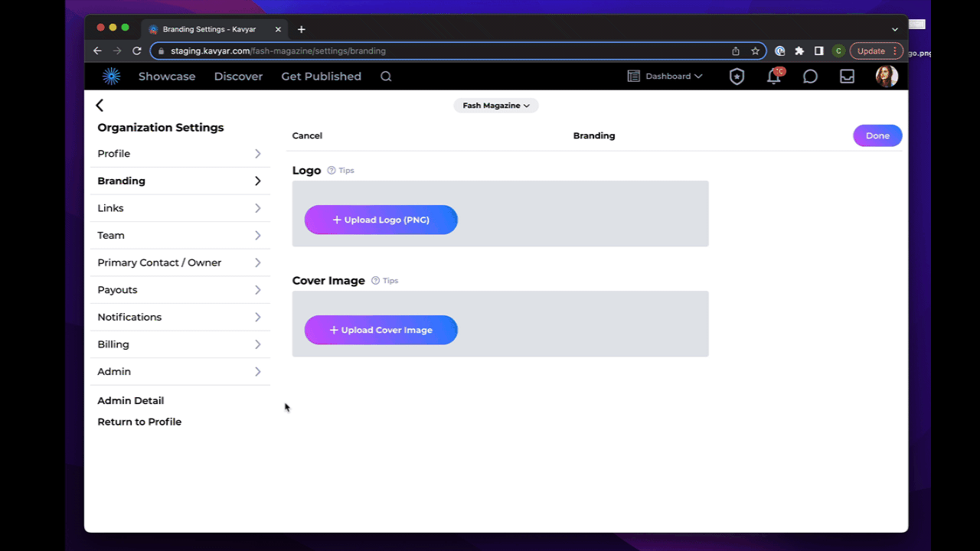Click the Chrome profile C icon

[x=838, y=51]
